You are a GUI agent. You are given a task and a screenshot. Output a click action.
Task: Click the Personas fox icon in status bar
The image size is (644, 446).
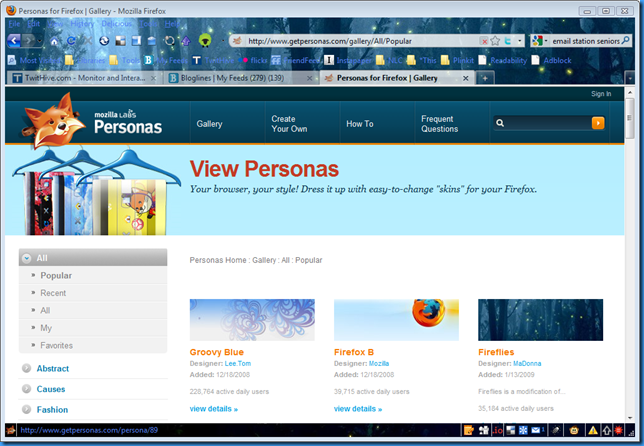pyautogui.click(x=11, y=430)
